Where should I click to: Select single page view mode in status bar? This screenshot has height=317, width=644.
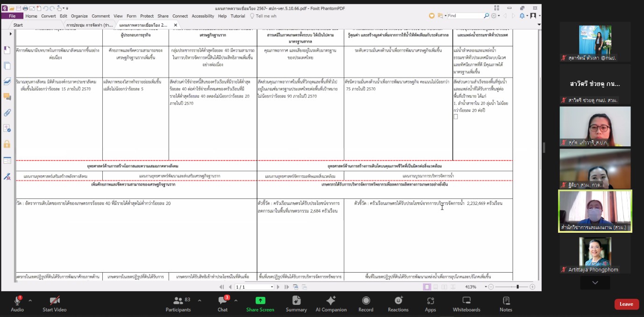point(427,287)
